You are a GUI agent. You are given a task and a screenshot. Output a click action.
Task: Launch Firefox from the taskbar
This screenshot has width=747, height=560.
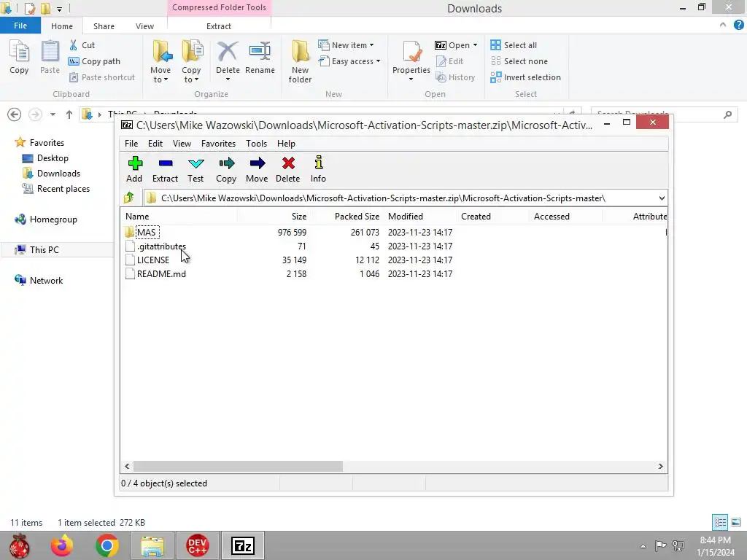[63, 545]
